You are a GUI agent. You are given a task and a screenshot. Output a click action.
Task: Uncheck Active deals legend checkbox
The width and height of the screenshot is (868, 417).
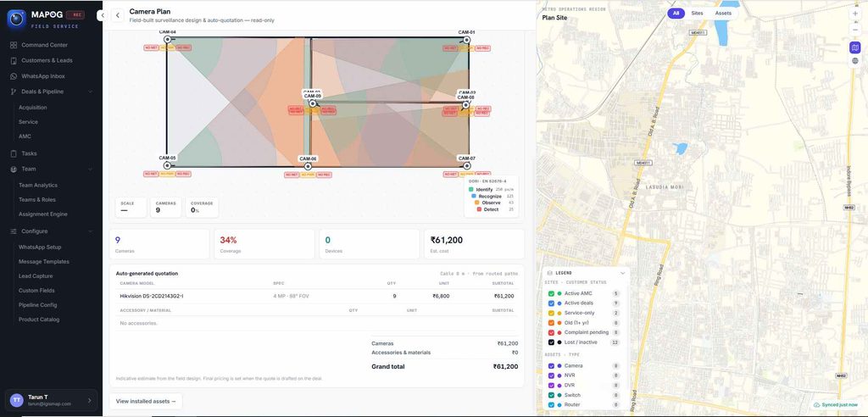(x=551, y=303)
